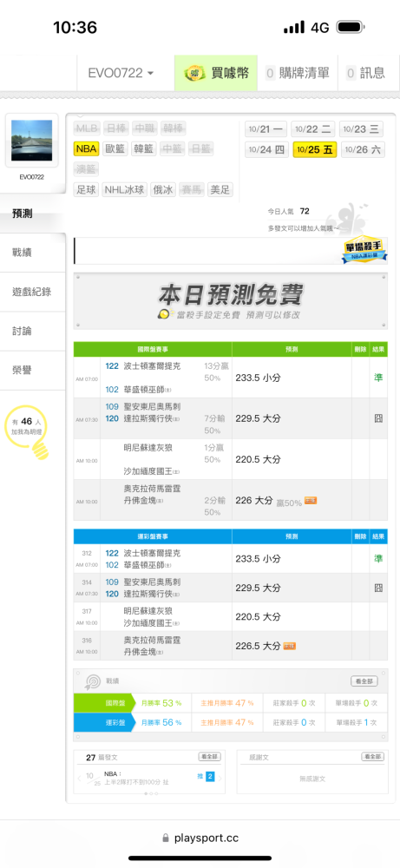
Task: Switch to the 遊戲紀錄 sidebar tab
Action: click(x=33, y=292)
